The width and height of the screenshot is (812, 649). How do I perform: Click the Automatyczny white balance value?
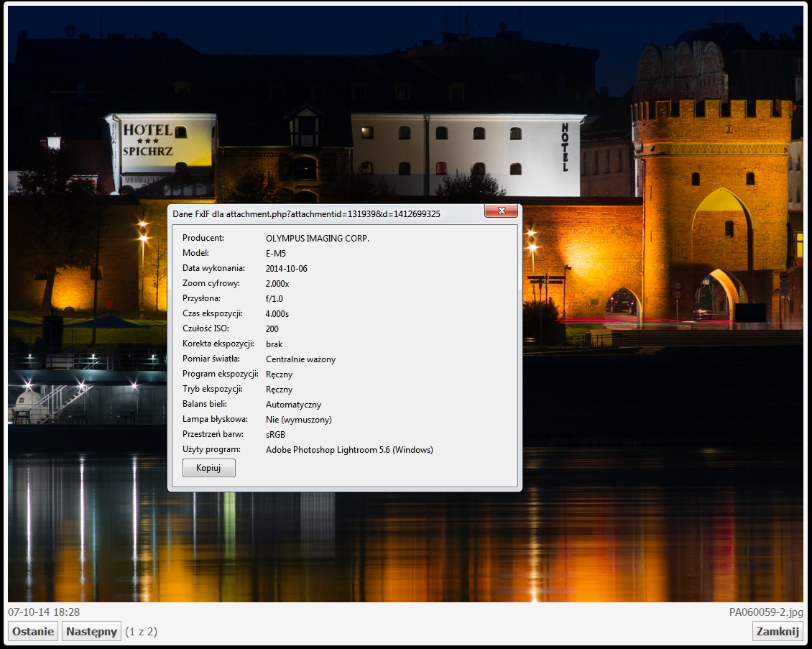tap(293, 405)
